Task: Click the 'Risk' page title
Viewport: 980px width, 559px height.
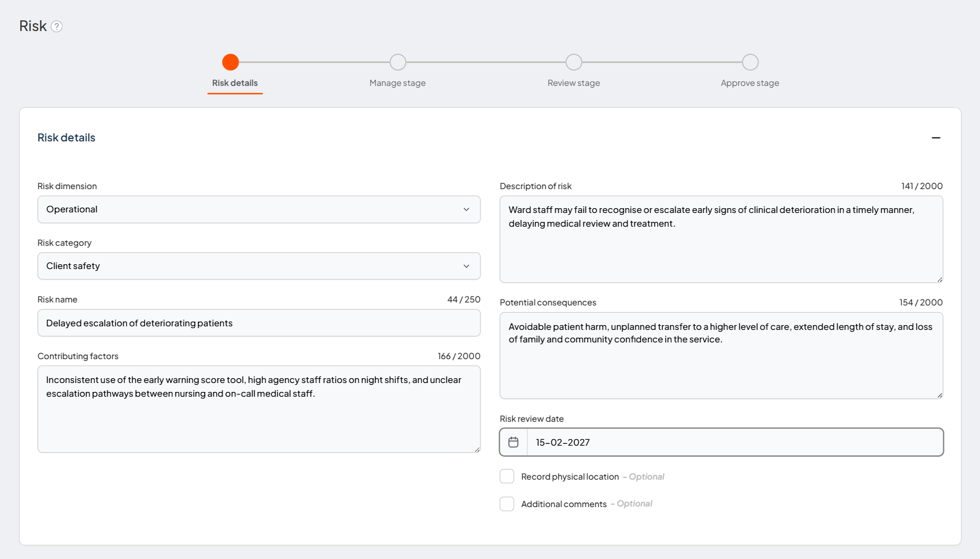Action: tap(33, 26)
